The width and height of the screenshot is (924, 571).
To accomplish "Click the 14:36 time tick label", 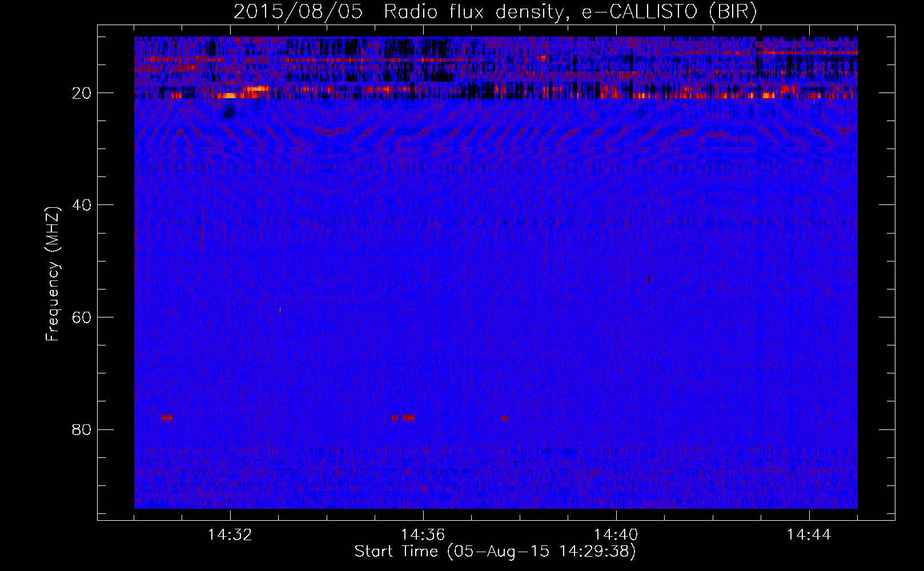I will pyautogui.click(x=423, y=535).
